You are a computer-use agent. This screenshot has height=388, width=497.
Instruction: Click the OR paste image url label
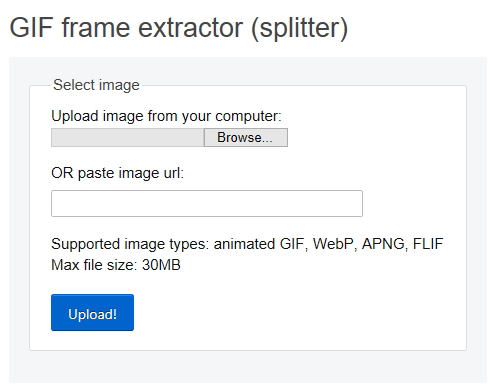tap(117, 173)
